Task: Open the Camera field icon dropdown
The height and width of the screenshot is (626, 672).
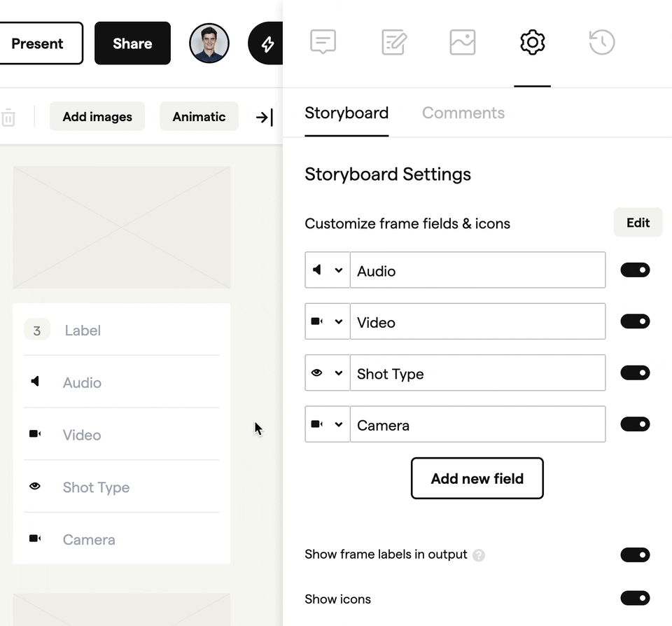Action: (328, 424)
